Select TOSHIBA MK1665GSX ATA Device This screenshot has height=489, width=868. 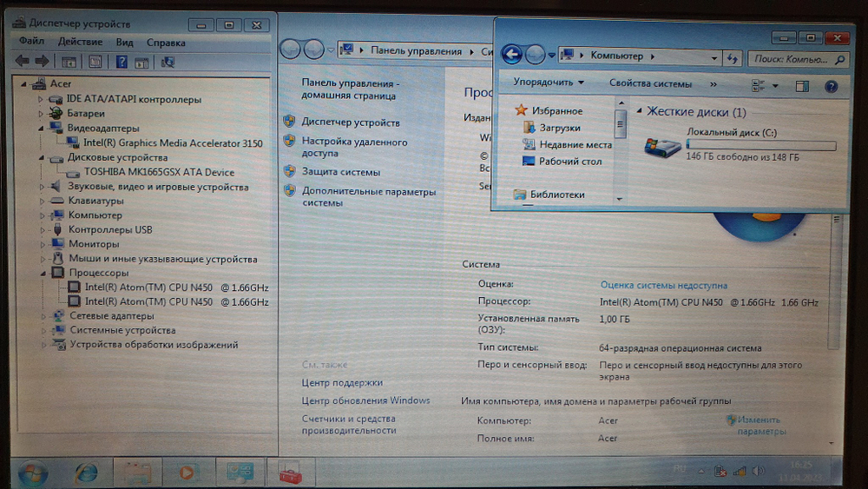[158, 172]
